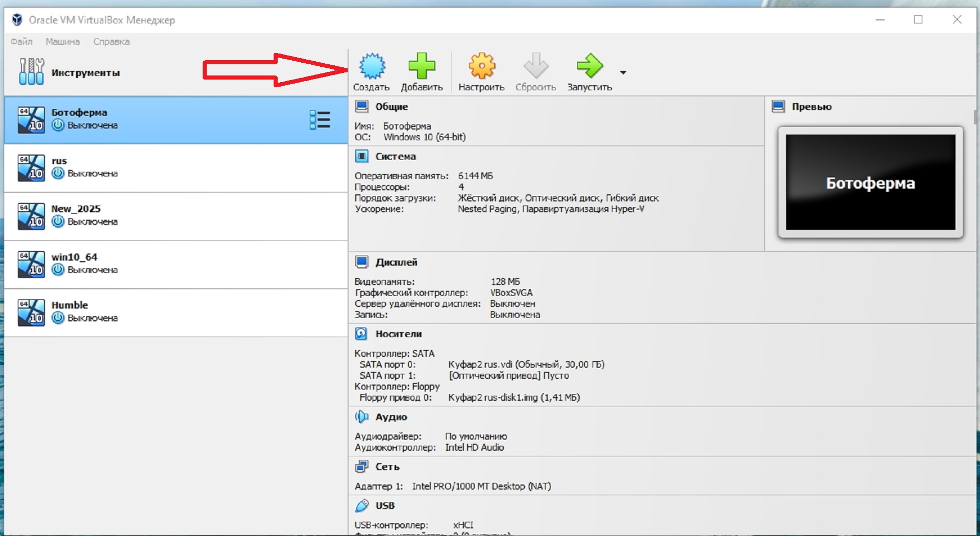Click Куфар2 rus-disk1.img floppy entry
The width and height of the screenshot is (980, 536).
pyautogui.click(x=514, y=397)
